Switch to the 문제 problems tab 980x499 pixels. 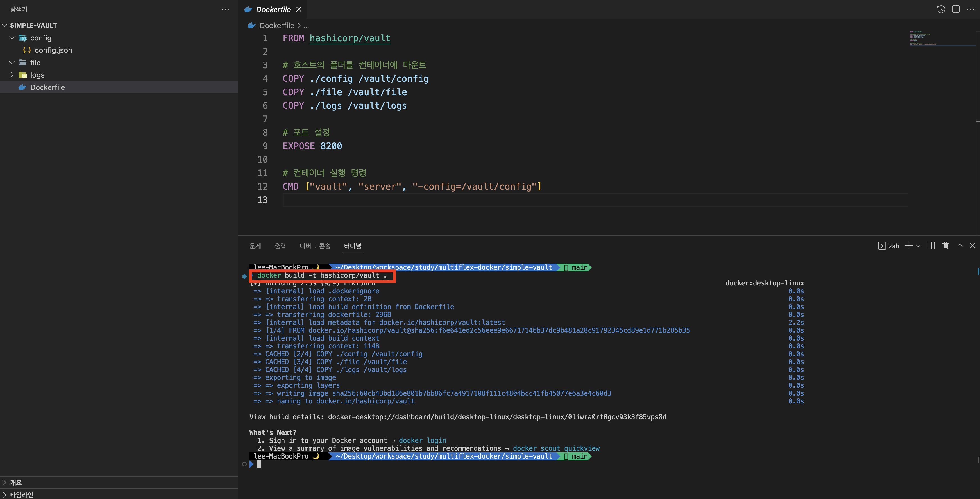click(x=255, y=246)
